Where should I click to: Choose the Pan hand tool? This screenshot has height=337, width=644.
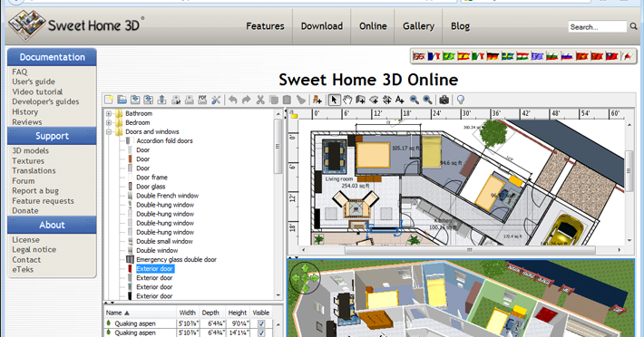point(347,100)
